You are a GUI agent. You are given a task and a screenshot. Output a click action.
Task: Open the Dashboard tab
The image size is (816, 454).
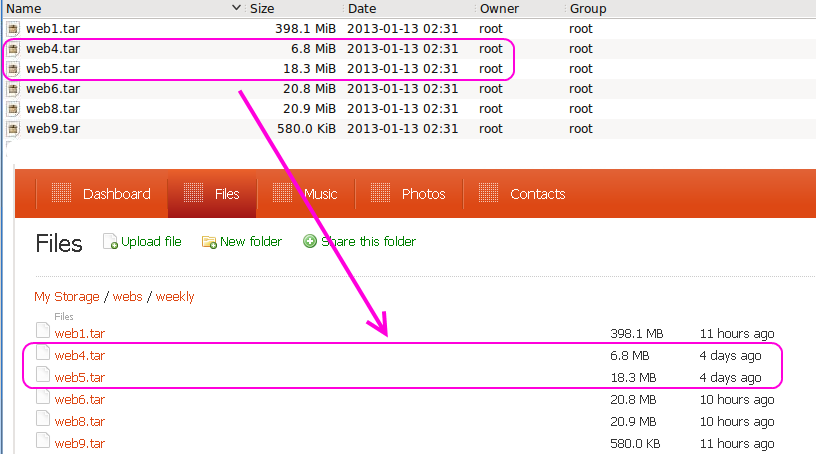101,194
